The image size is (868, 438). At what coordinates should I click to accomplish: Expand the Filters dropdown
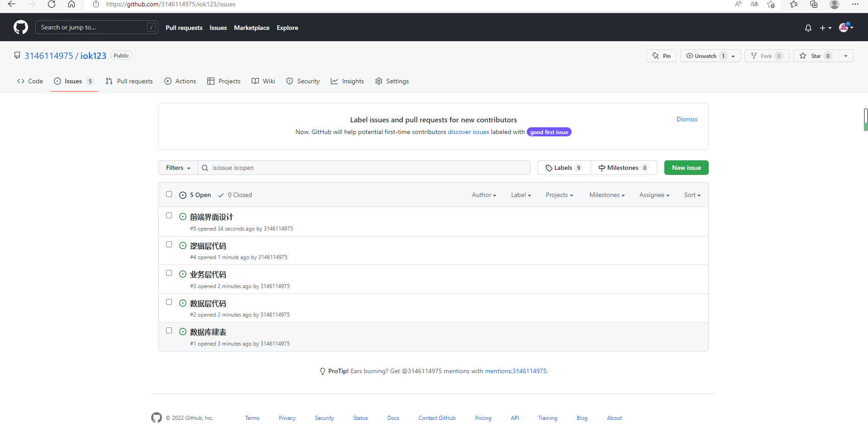(178, 168)
